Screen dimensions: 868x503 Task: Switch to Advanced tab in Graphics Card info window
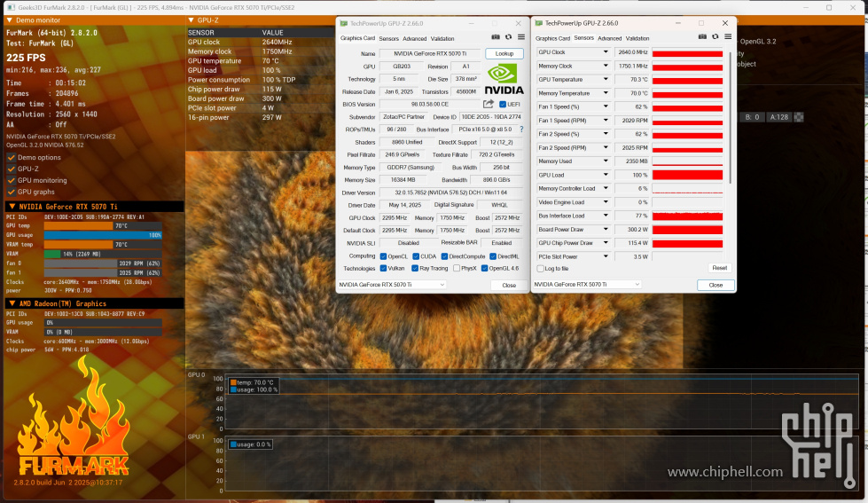pos(415,39)
